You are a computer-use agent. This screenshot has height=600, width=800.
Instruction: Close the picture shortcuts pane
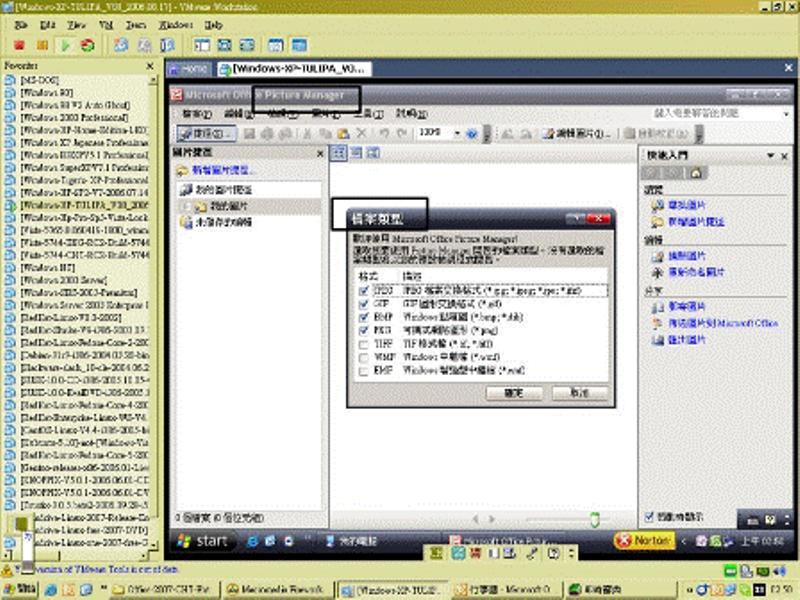point(320,153)
